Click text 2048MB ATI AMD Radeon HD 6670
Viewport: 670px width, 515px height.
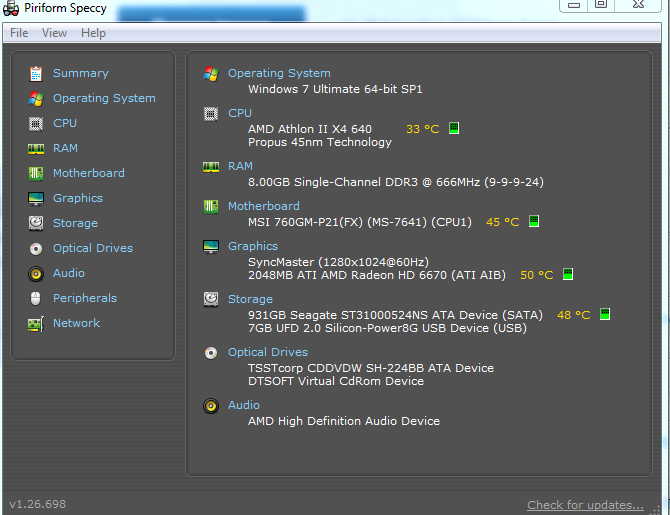[347, 275]
